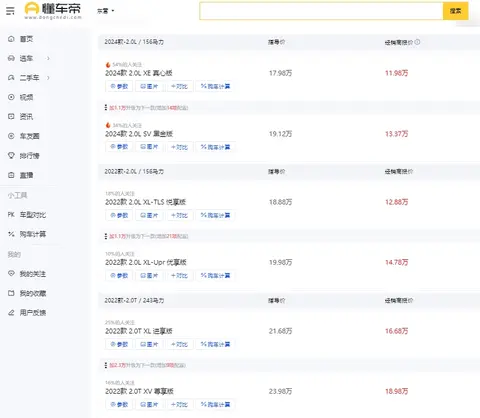Open 直播 live section in sidebar
The image size is (480, 418).
pos(21,175)
